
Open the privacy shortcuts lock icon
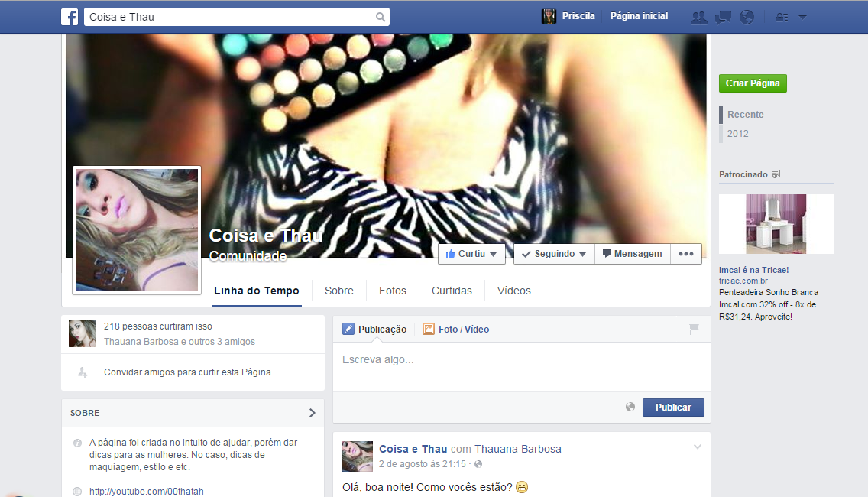coord(782,17)
